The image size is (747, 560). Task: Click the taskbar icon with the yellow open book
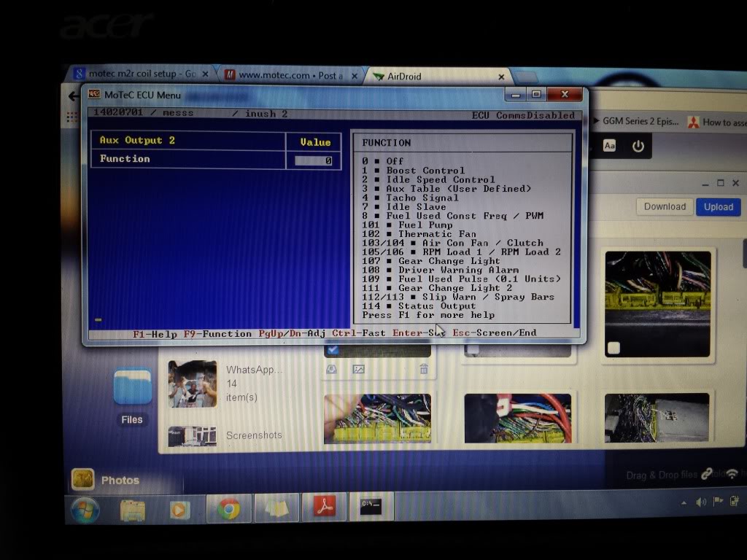pos(276,509)
